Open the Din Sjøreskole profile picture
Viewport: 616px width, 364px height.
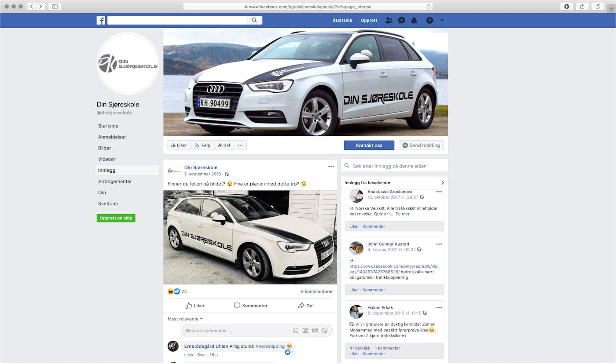[x=128, y=63]
